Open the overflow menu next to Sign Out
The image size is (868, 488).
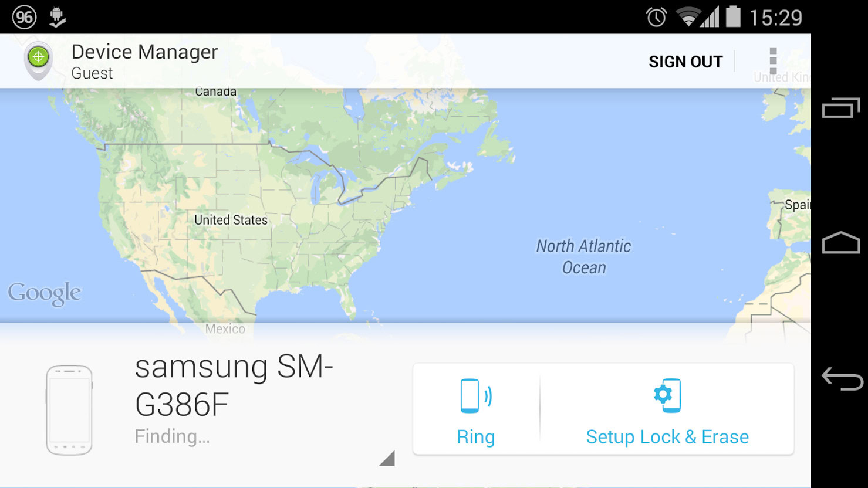pos(773,60)
